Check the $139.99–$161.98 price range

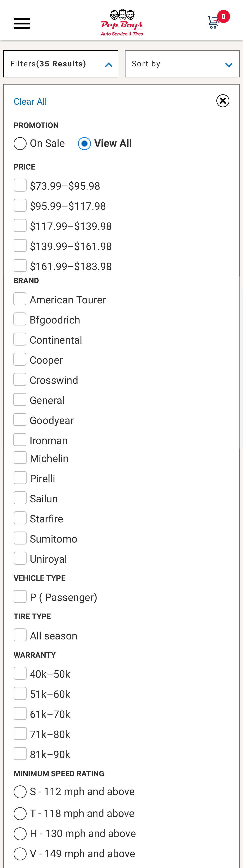click(x=20, y=246)
